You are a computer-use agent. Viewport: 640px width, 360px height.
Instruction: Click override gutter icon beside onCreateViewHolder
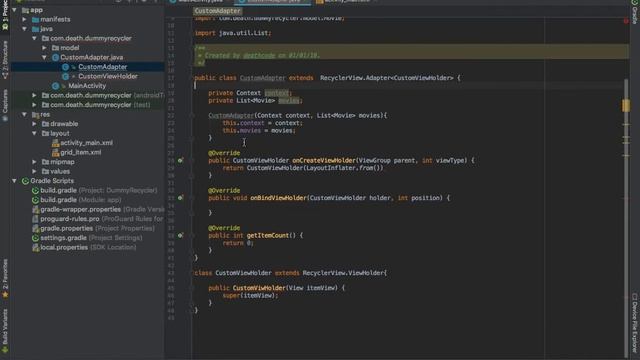click(180, 160)
